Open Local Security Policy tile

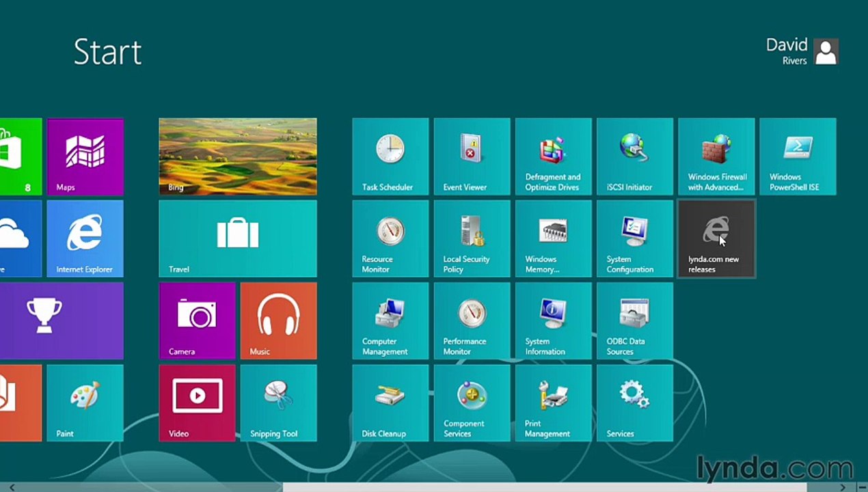click(472, 238)
